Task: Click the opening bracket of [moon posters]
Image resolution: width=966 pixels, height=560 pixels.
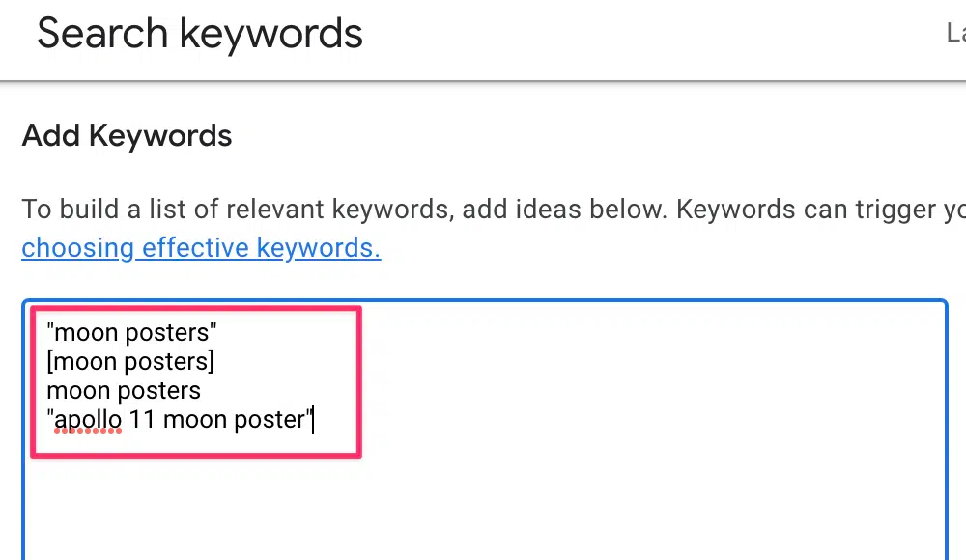Action: [x=50, y=362]
